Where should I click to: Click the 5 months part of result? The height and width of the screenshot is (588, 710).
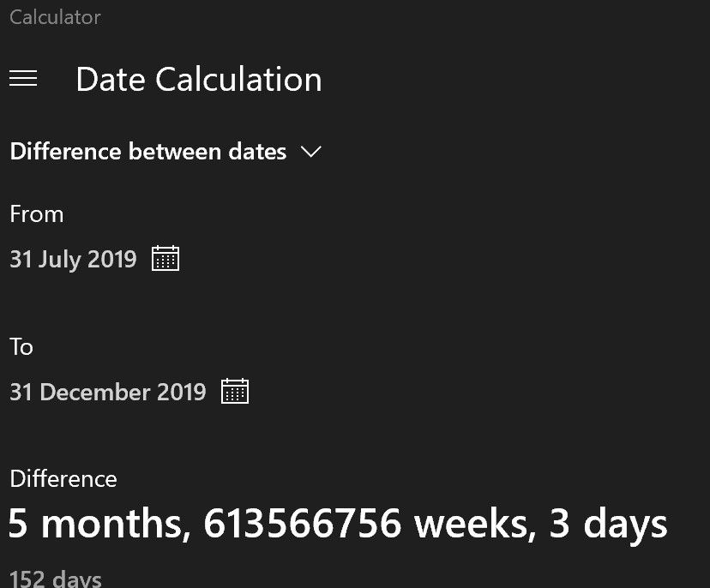tap(99, 524)
